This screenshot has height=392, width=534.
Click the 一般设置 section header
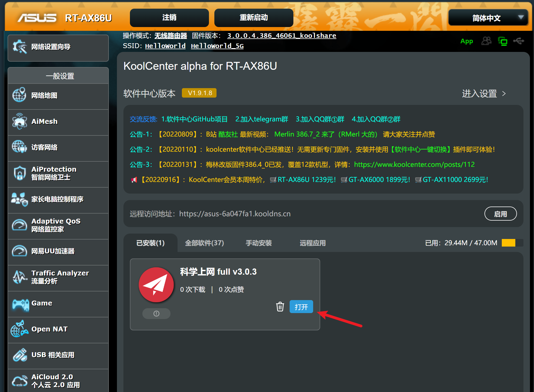[58, 76]
